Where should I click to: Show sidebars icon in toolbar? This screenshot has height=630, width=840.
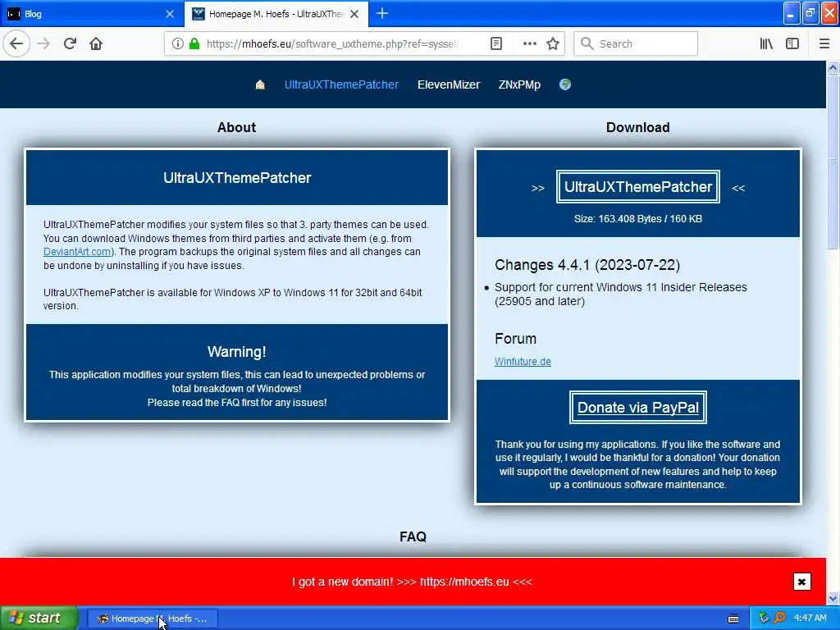click(792, 44)
